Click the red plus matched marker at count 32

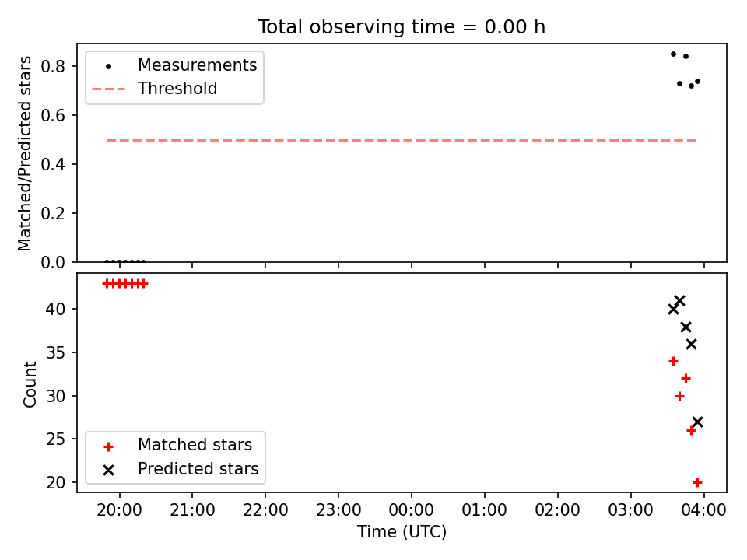[686, 379]
